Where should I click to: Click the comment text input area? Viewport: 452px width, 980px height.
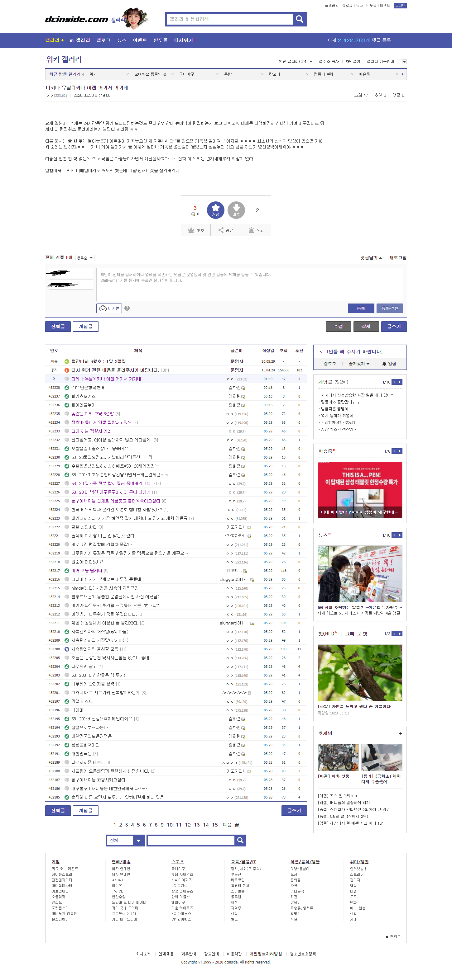pos(249,285)
